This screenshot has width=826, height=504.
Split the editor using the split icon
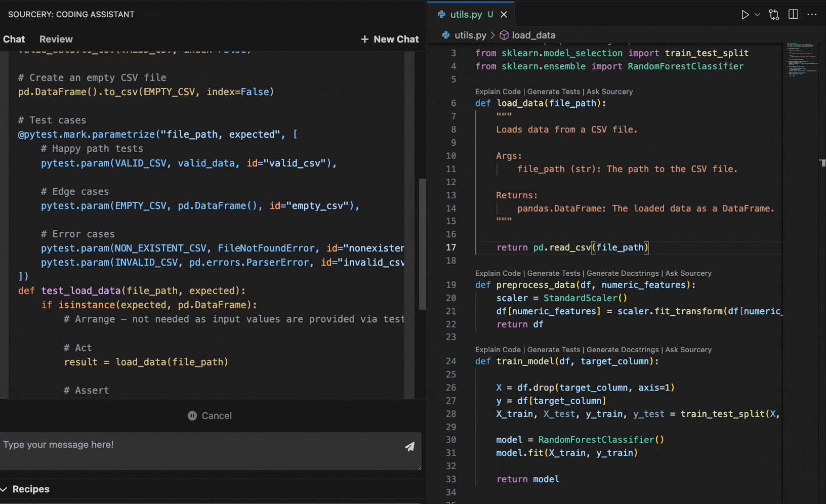point(793,14)
